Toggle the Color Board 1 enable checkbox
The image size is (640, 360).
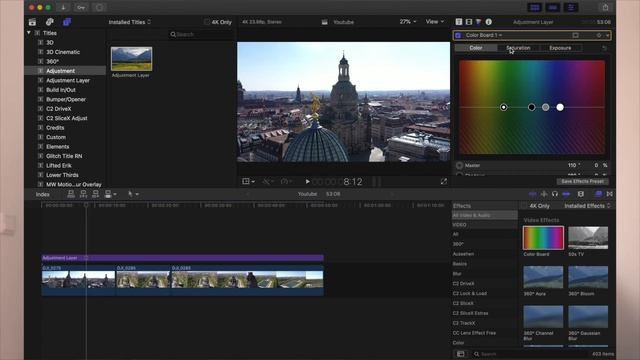point(458,36)
